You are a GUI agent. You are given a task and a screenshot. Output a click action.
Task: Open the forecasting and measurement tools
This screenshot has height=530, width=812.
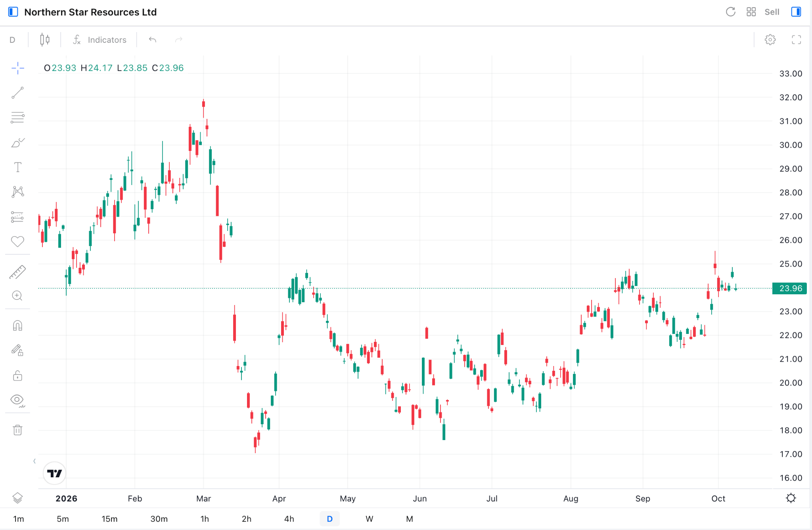[17, 217]
